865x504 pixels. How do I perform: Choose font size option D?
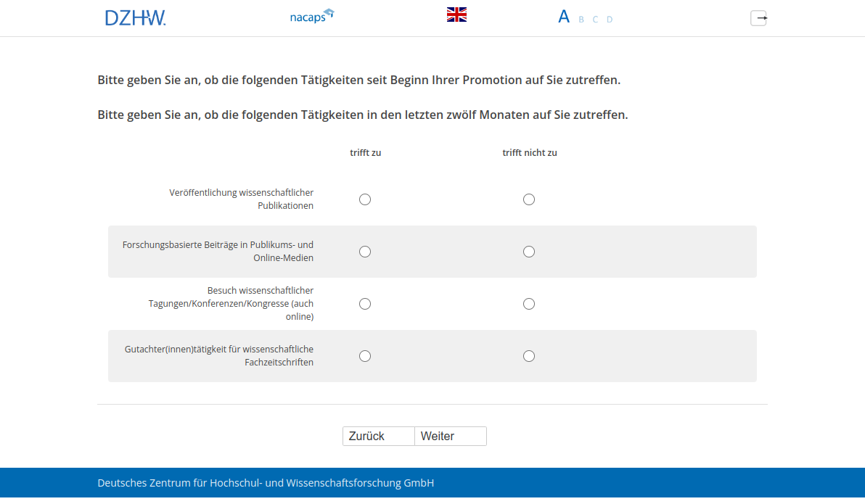pos(610,20)
